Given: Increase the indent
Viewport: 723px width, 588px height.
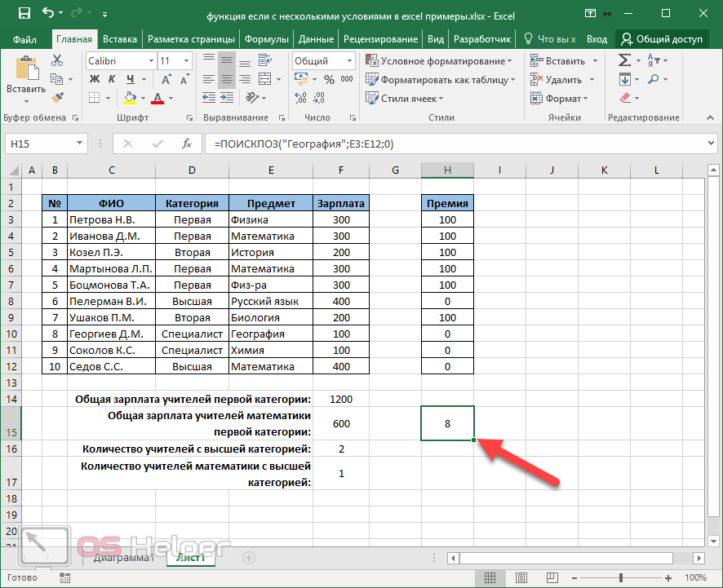Looking at the screenshot, I should click(x=227, y=98).
